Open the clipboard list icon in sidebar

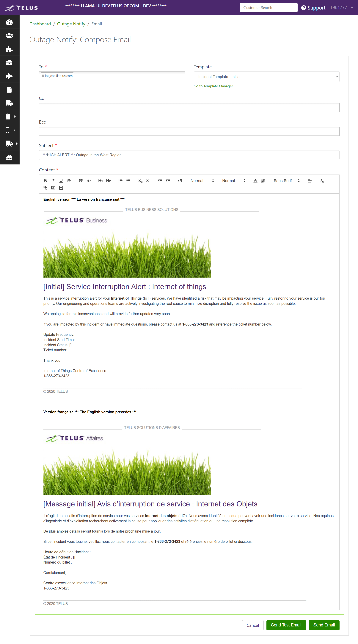(8, 116)
